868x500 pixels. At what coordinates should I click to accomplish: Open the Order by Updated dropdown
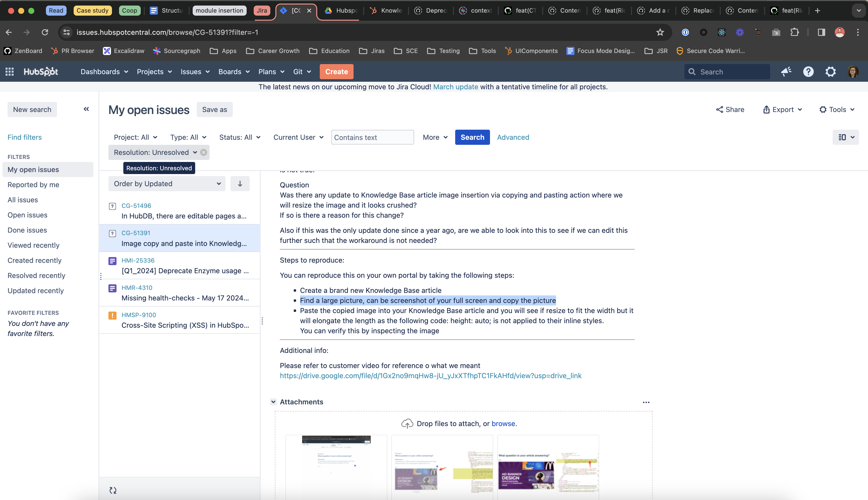point(167,184)
